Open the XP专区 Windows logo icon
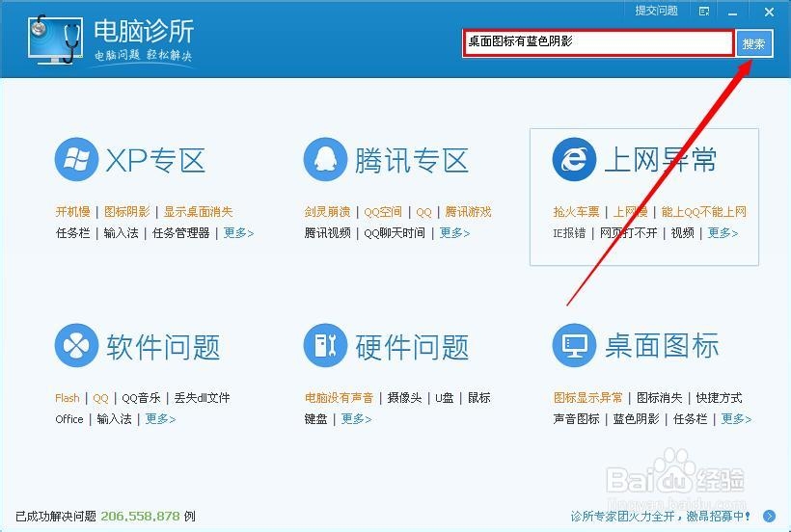 [76, 159]
